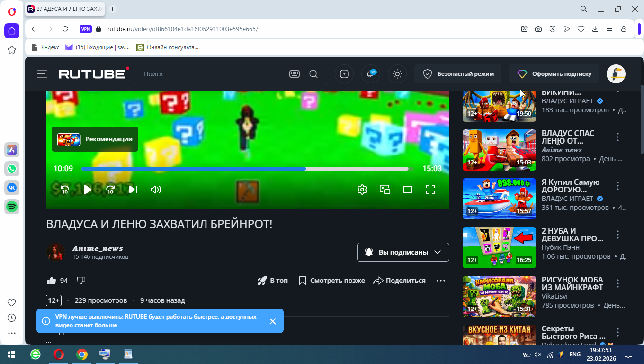Open Opera sidebar history clock
This screenshot has width=644, height=364.
pyautogui.click(x=12, y=318)
